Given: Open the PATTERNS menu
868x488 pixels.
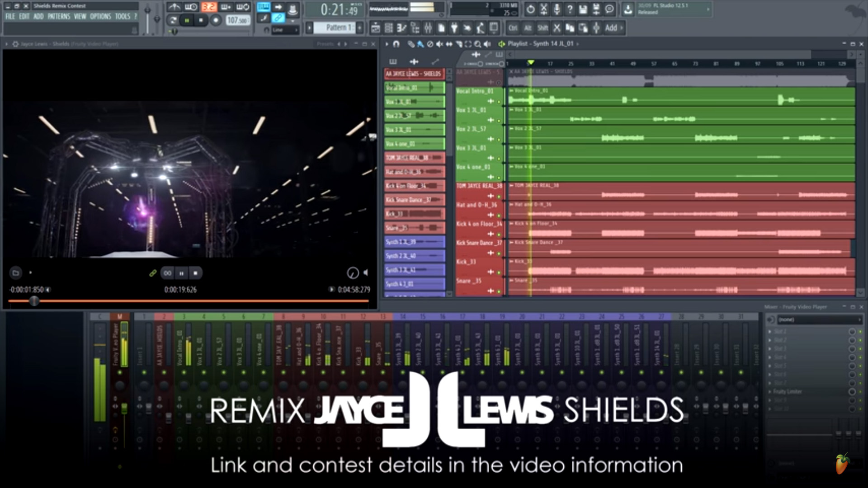Looking at the screenshot, I should tap(59, 17).
